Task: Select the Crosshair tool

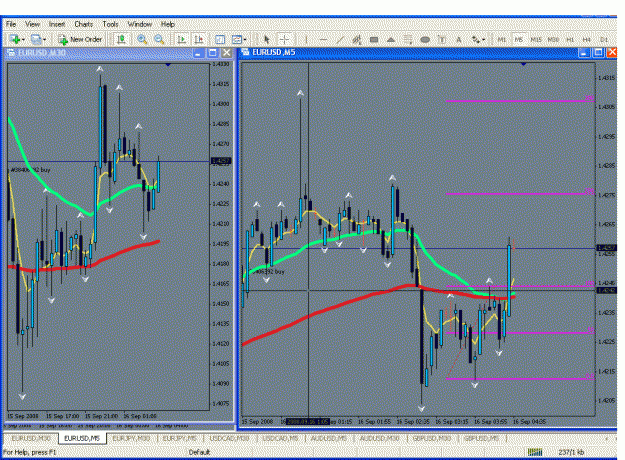Action: tap(285, 39)
